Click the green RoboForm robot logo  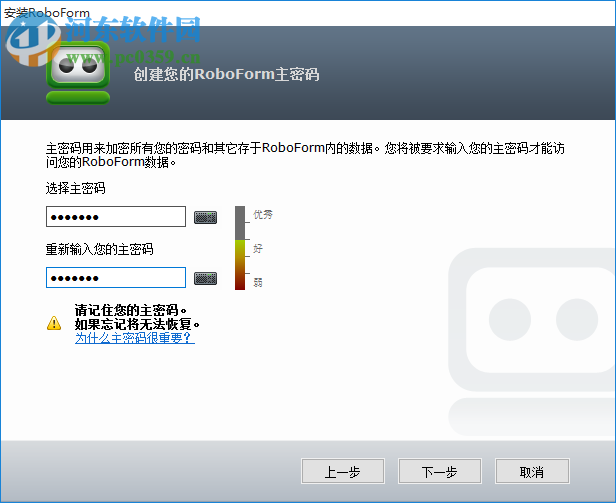click(x=78, y=73)
